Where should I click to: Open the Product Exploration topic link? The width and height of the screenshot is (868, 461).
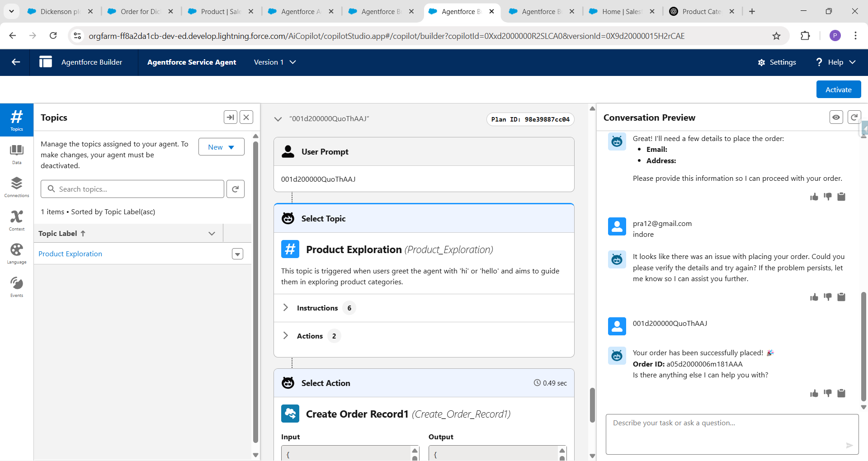pyautogui.click(x=70, y=254)
